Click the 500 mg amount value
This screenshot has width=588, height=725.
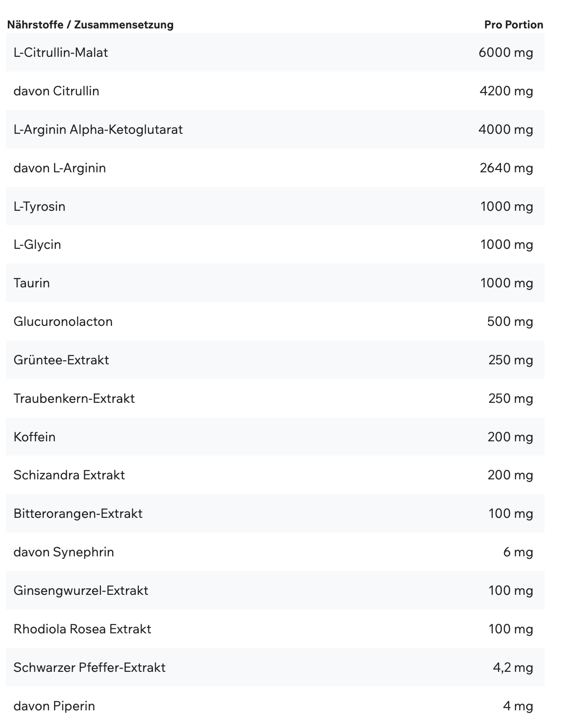(510, 322)
